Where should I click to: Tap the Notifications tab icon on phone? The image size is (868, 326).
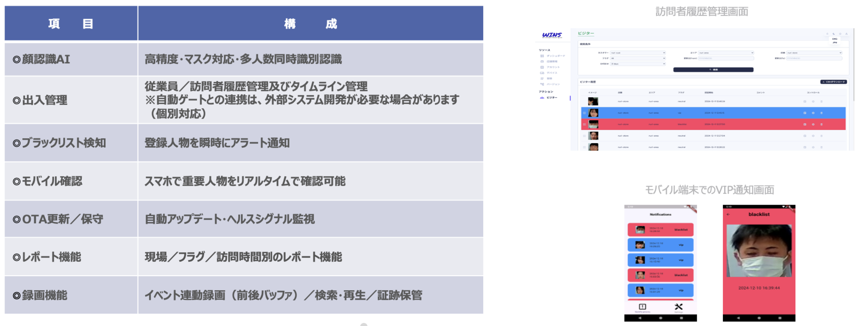pos(642,307)
